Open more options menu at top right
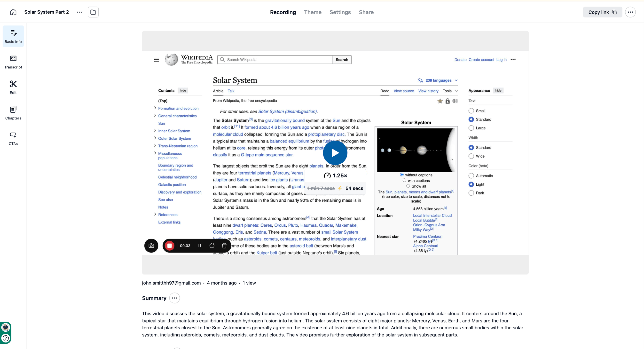This screenshot has width=644, height=349. 630,12
